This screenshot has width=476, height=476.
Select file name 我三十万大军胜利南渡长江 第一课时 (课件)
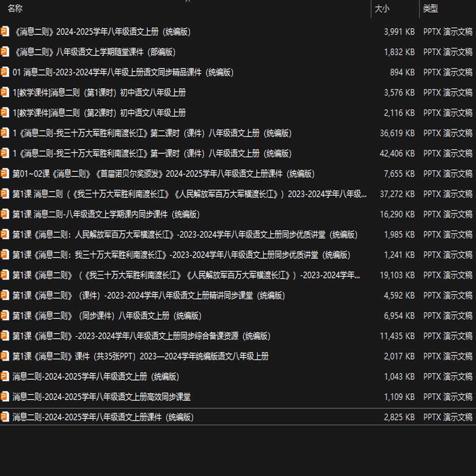tap(152, 153)
